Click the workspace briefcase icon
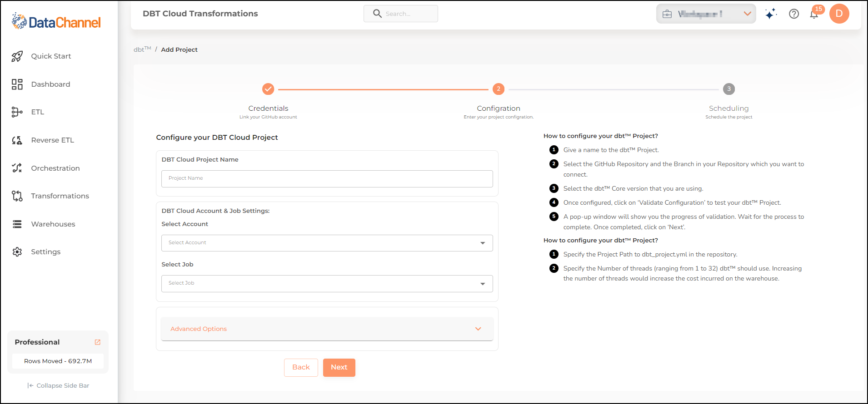This screenshot has height=404, width=868. coord(667,14)
